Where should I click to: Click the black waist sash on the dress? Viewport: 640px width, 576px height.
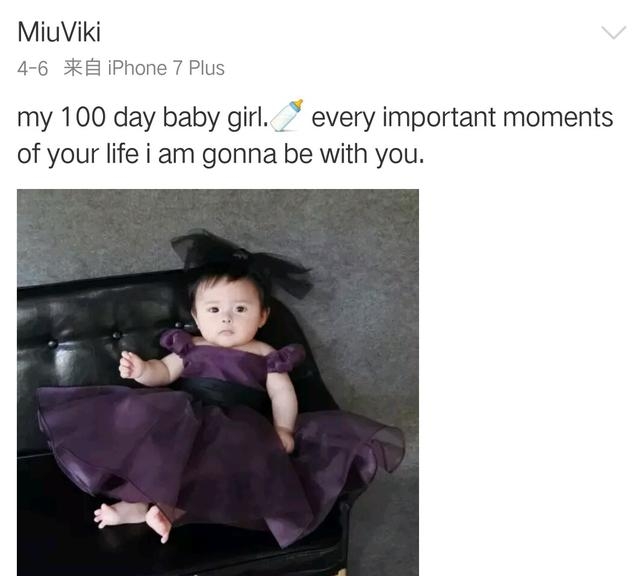coord(224,394)
